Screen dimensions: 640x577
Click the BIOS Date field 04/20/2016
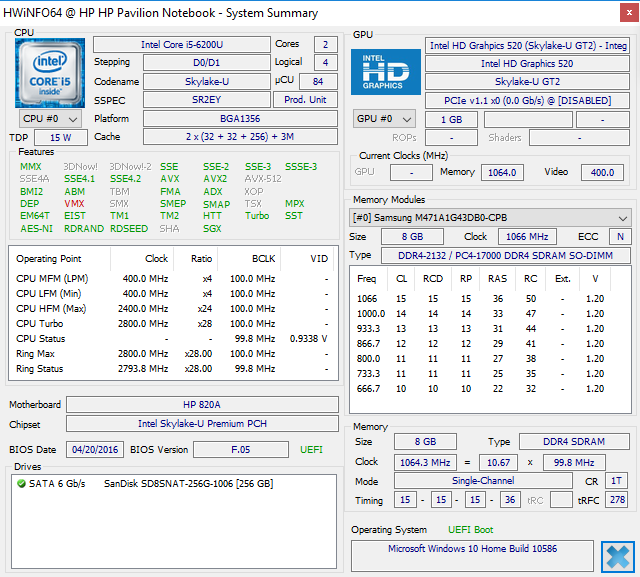pyautogui.click(x=95, y=450)
